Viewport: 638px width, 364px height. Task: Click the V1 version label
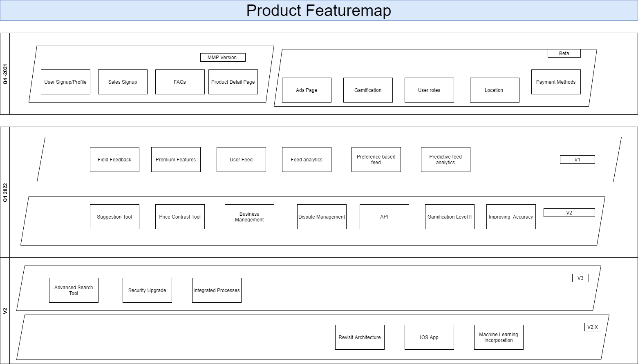tap(577, 160)
